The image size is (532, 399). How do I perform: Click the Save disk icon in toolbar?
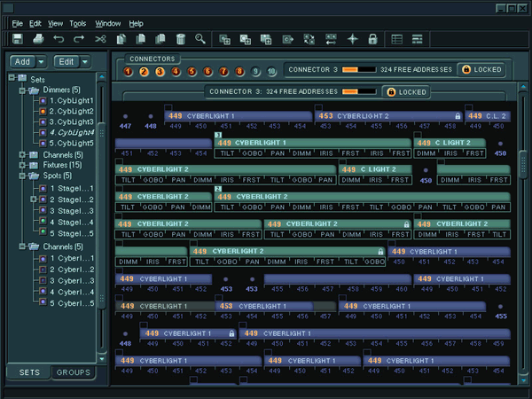[x=18, y=39]
